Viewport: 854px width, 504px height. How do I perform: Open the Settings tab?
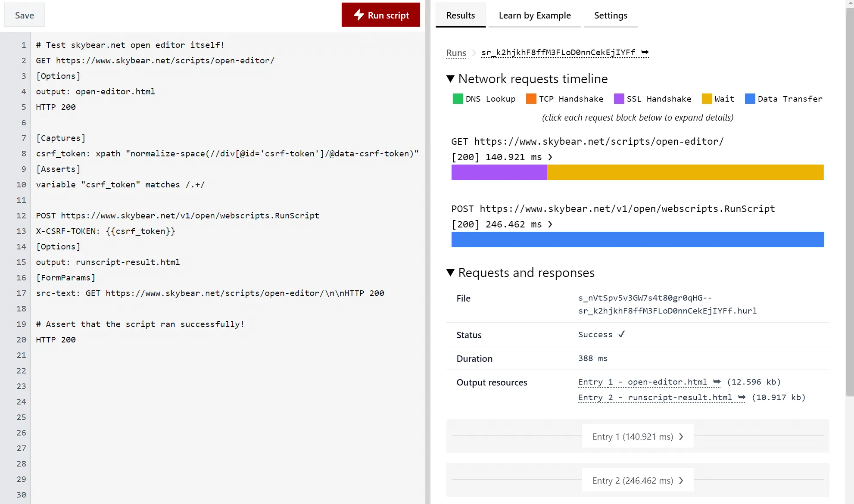611,15
